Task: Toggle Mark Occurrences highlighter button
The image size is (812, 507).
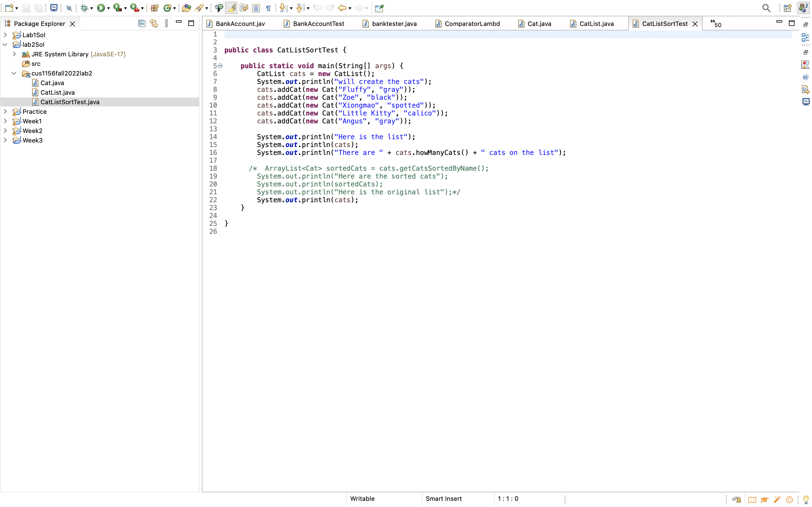Action: click(231, 8)
